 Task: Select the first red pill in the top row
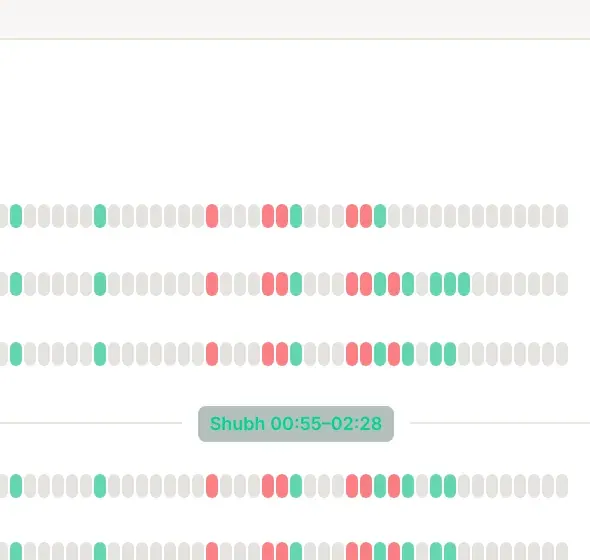[x=212, y=216]
